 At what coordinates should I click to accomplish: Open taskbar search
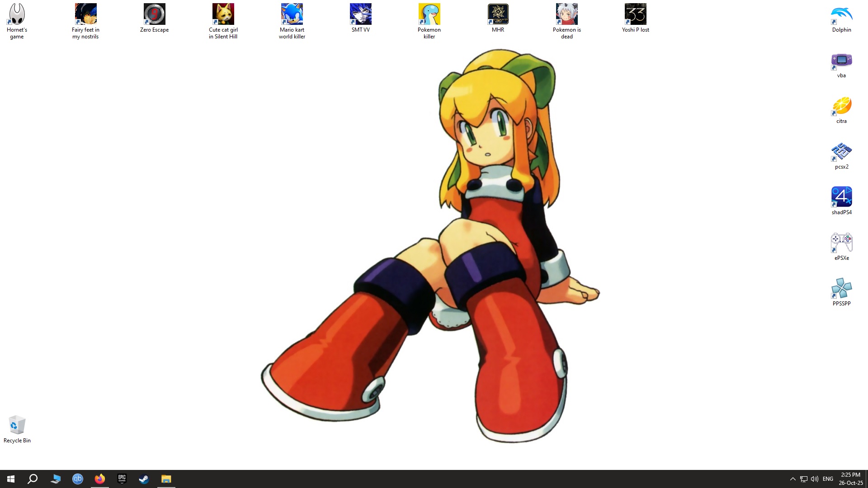pos(33,479)
